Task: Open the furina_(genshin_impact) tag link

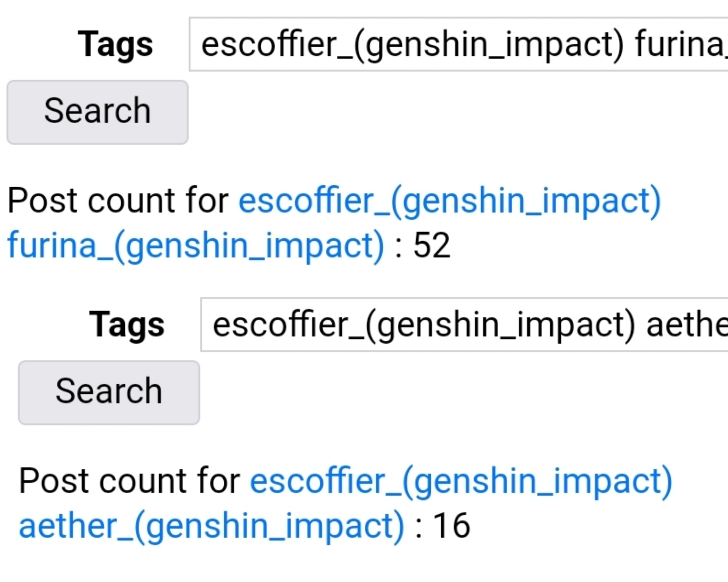Action: 196,246
